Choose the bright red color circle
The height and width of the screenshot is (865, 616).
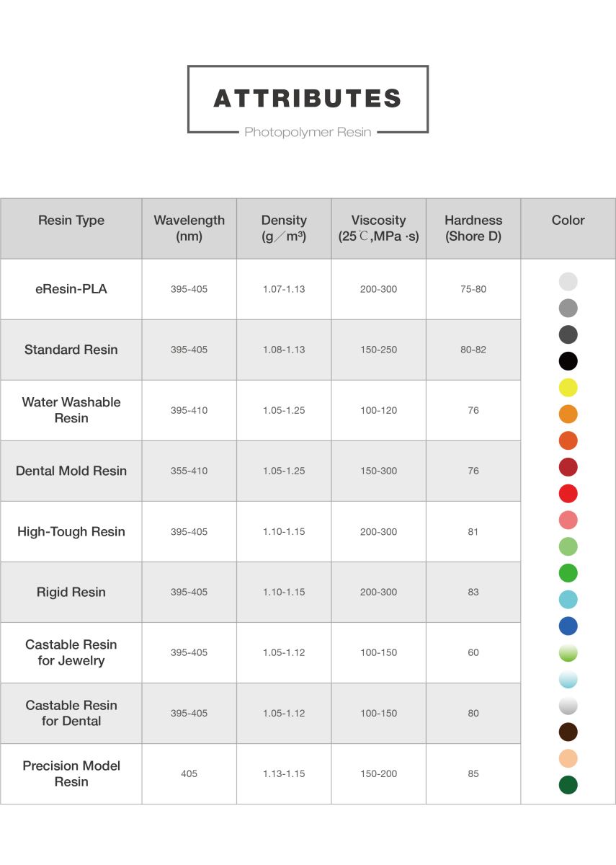568,494
